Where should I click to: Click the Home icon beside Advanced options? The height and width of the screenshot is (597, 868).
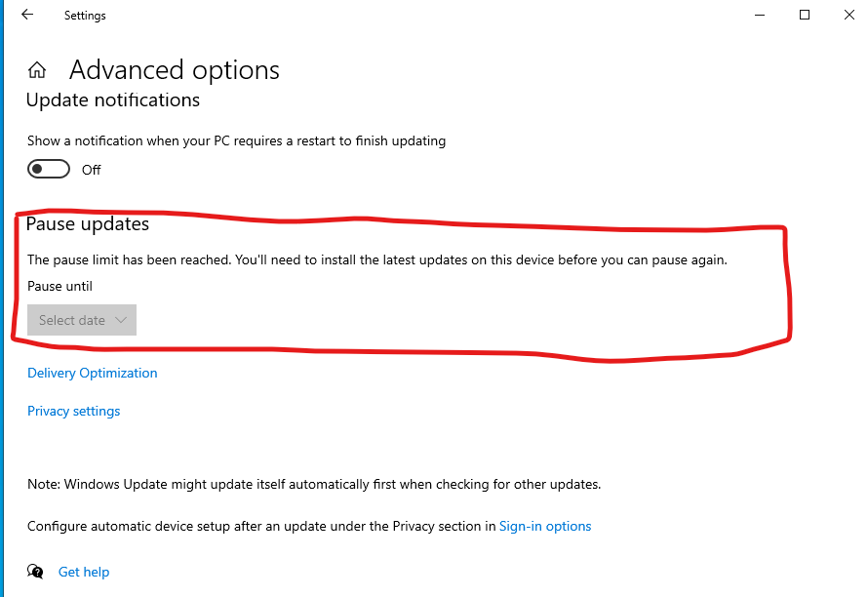[37, 70]
